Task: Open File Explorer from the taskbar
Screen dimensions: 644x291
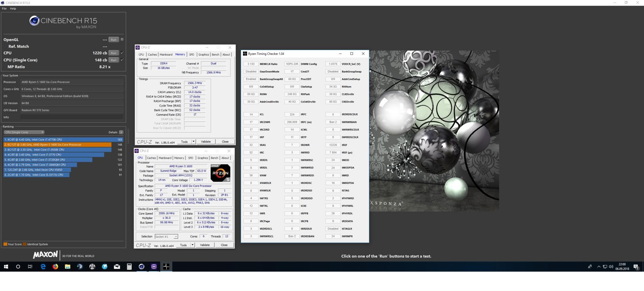Action: pos(67,266)
